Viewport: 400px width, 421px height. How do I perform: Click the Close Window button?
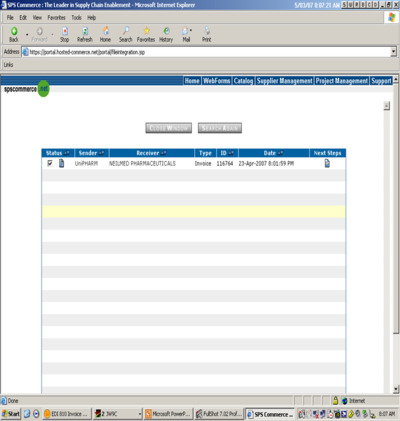point(169,128)
